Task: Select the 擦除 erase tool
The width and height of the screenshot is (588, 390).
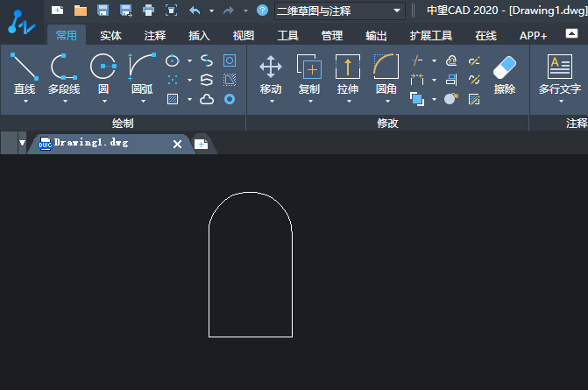Action: 505,74
